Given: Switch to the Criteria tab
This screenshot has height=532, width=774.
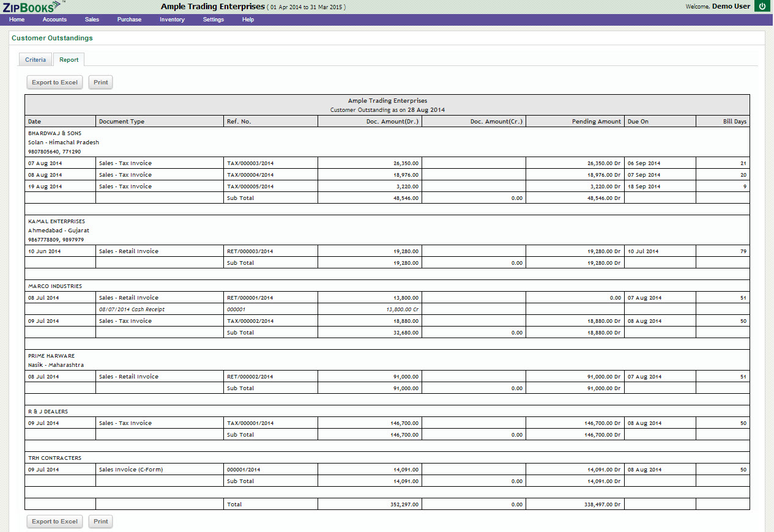Looking at the screenshot, I should (35, 60).
